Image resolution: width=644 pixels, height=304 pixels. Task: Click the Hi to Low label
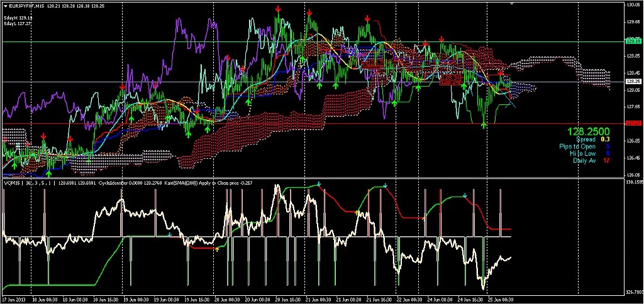pos(582,153)
